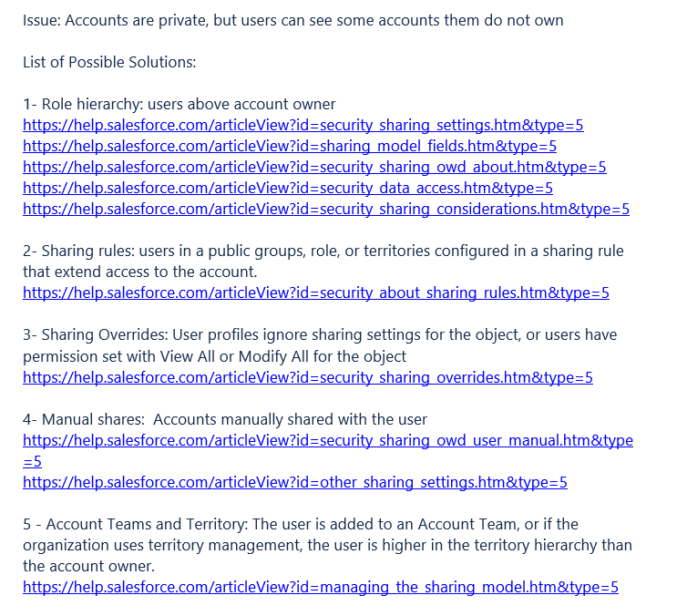Viewport: 677px width, 616px height.
Task: Open the security_sharing_settings help link
Action: click(x=303, y=125)
